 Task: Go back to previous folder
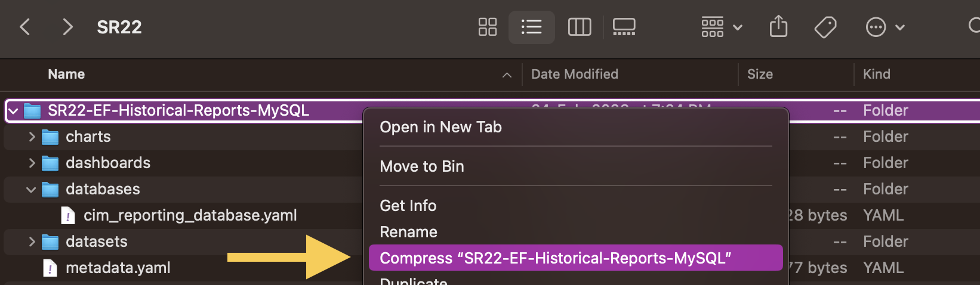tap(25, 27)
